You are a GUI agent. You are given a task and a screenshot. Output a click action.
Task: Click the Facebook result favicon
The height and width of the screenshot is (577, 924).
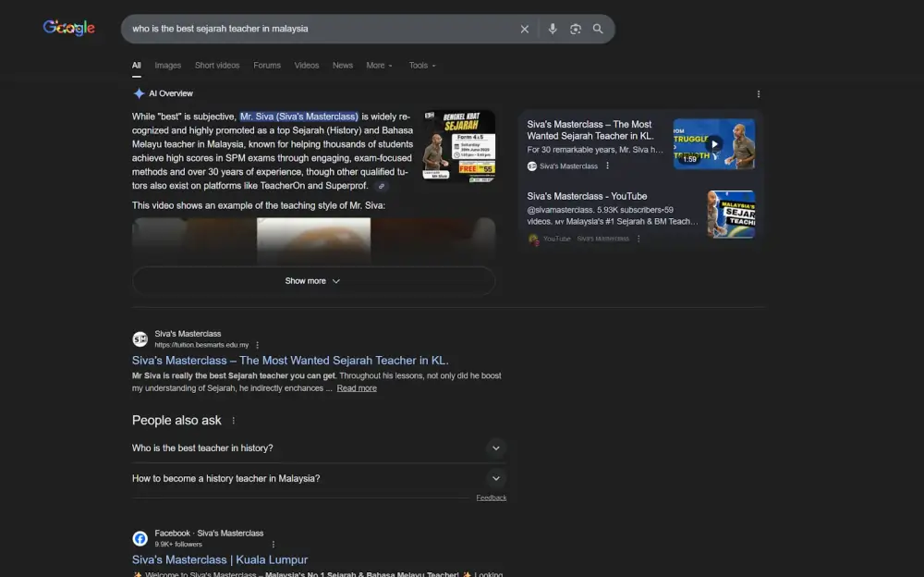pos(140,538)
